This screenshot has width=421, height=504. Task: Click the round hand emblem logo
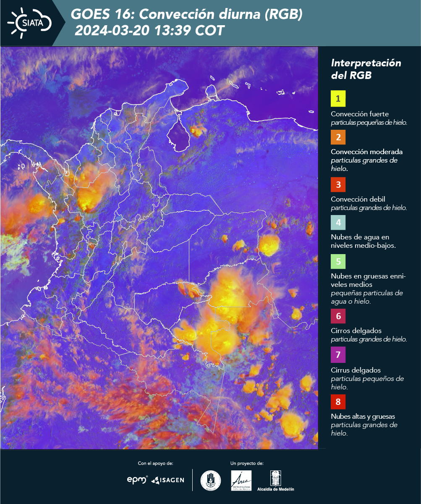[211, 480]
